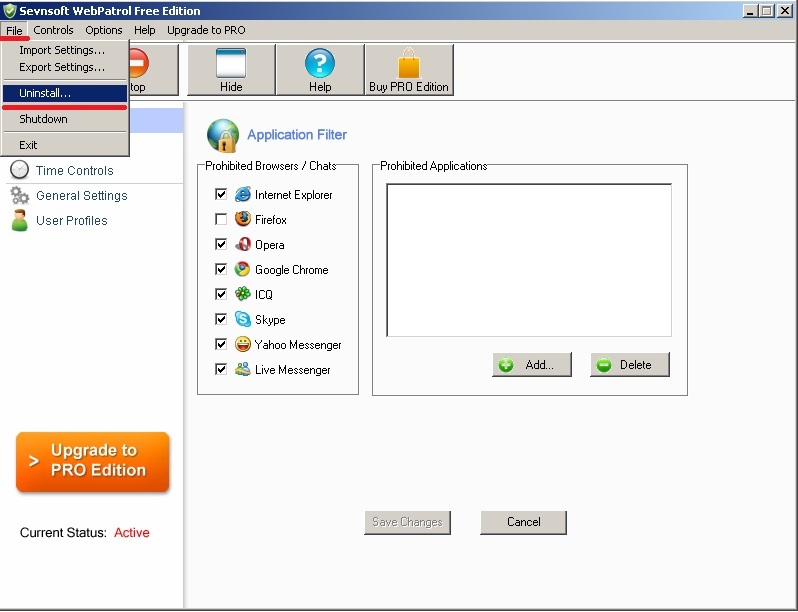Open the Controls menu
This screenshot has height=612, width=798.
pos(54,30)
